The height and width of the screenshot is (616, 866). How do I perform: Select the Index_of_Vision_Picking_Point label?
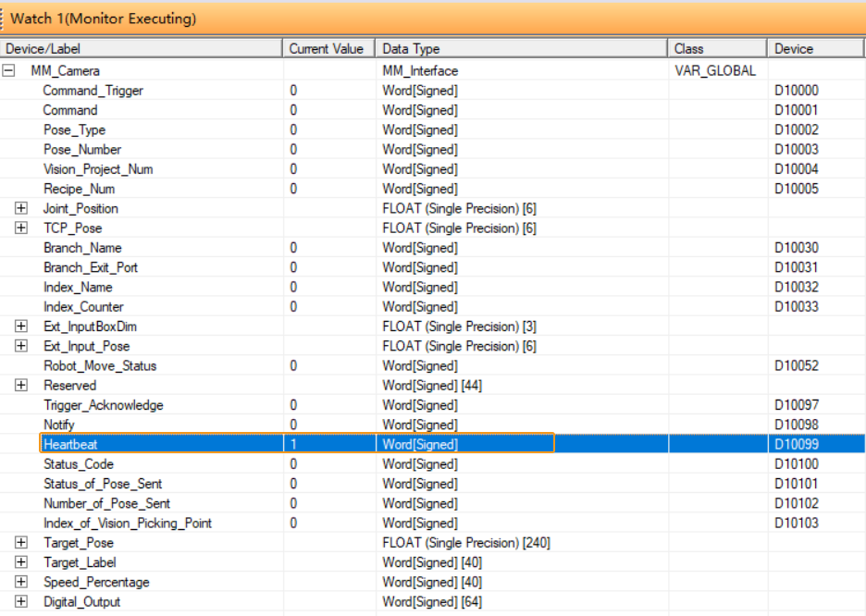[x=128, y=524]
